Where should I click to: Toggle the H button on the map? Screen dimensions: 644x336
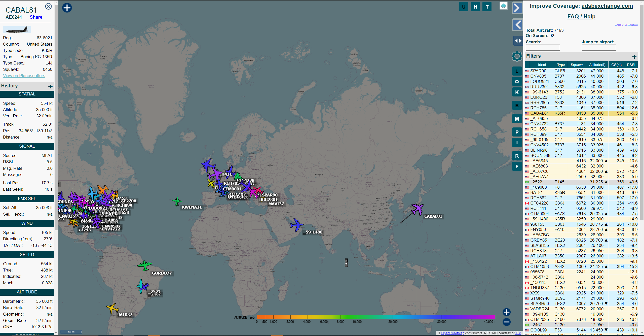pyautogui.click(x=475, y=7)
